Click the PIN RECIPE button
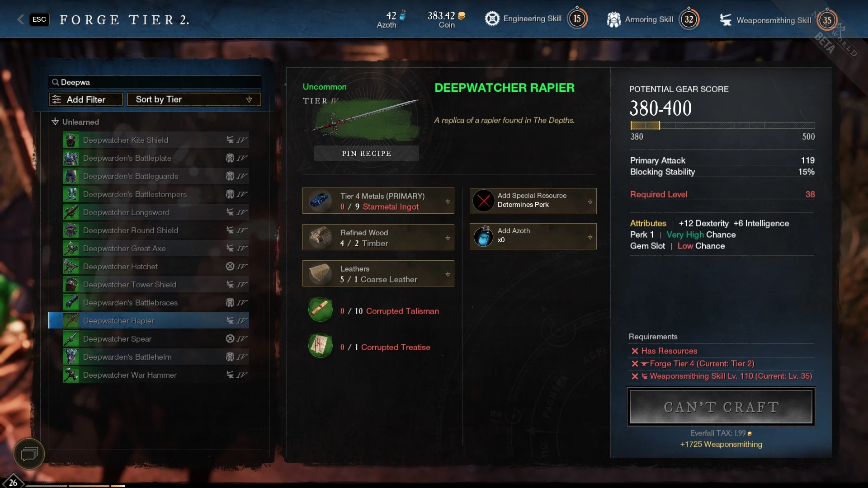The width and height of the screenshot is (868, 488). [367, 153]
